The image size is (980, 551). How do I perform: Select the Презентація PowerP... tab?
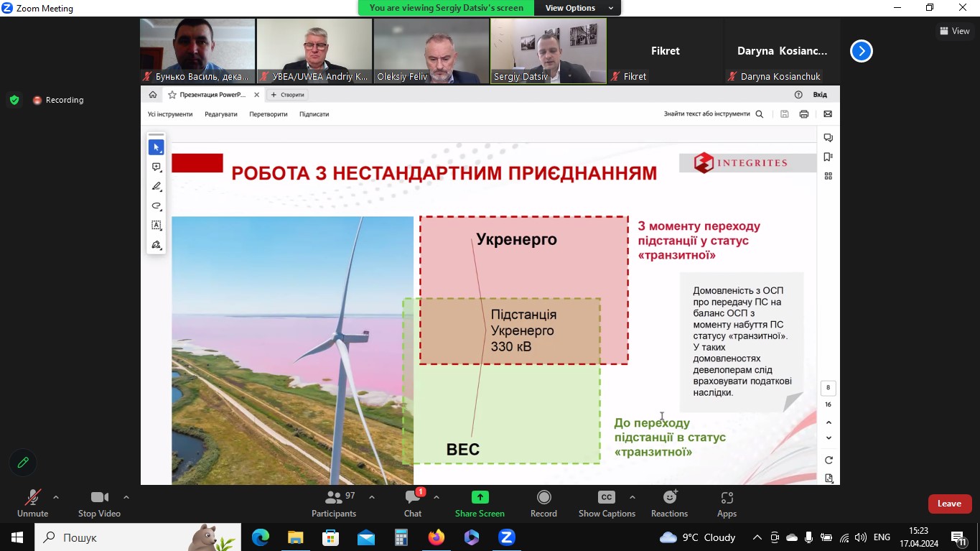tap(212, 95)
